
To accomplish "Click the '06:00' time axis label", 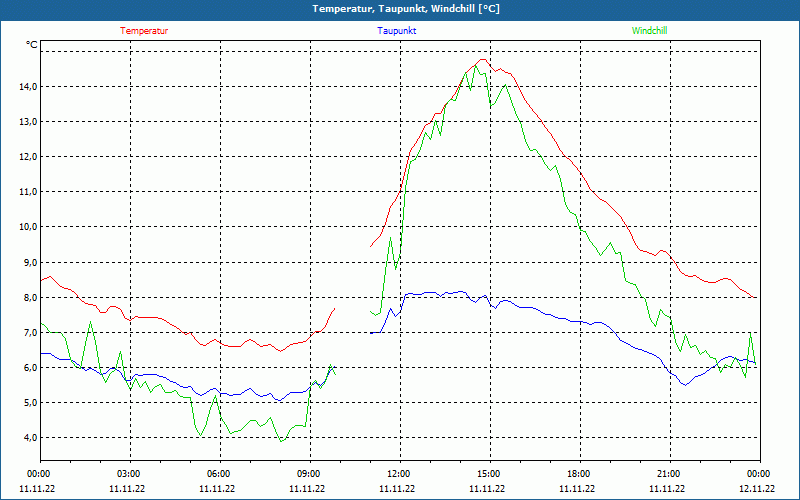I will 218,474.
